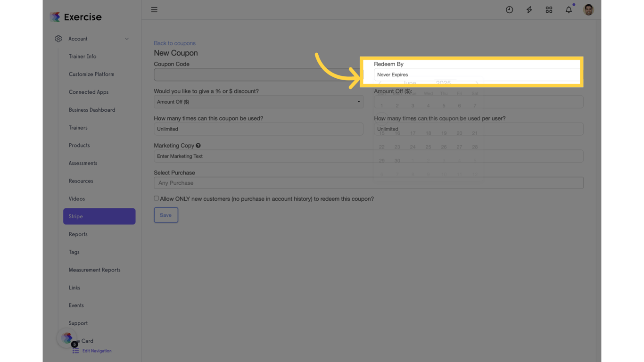
Task: Open the notifications bell
Action: tap(569, 9)
